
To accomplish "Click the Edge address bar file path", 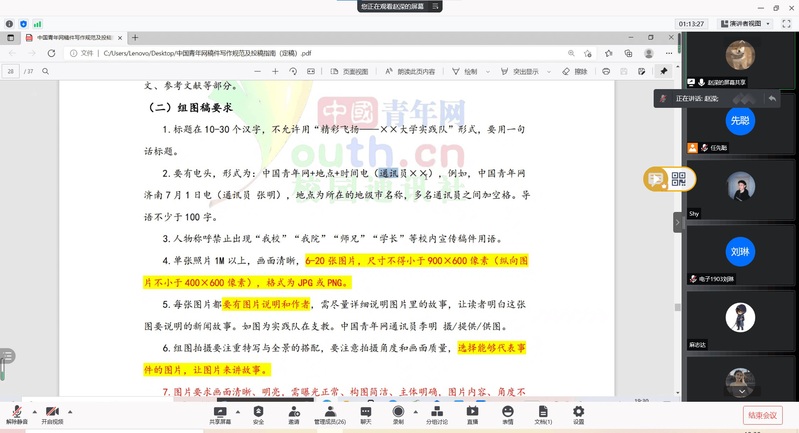I will 207,53.
